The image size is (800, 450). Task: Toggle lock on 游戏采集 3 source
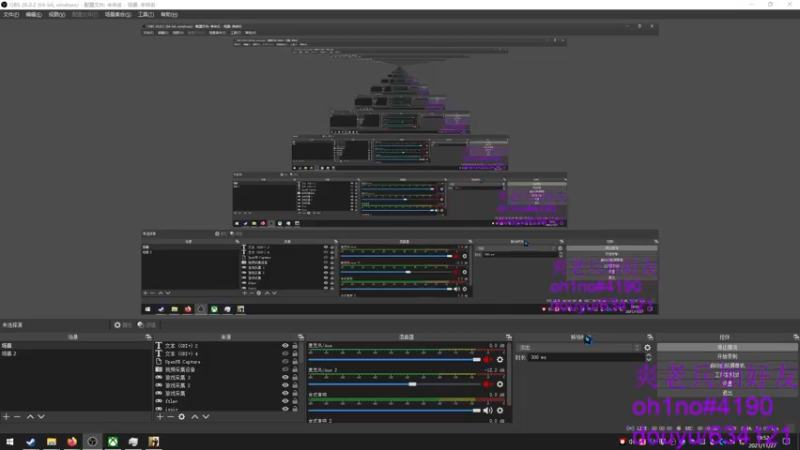[295, 378]
